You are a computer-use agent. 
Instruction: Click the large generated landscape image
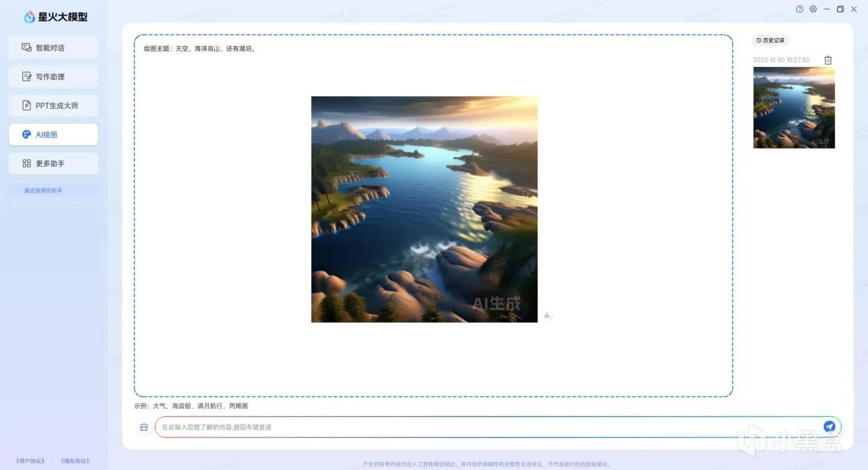coord(425,209)
